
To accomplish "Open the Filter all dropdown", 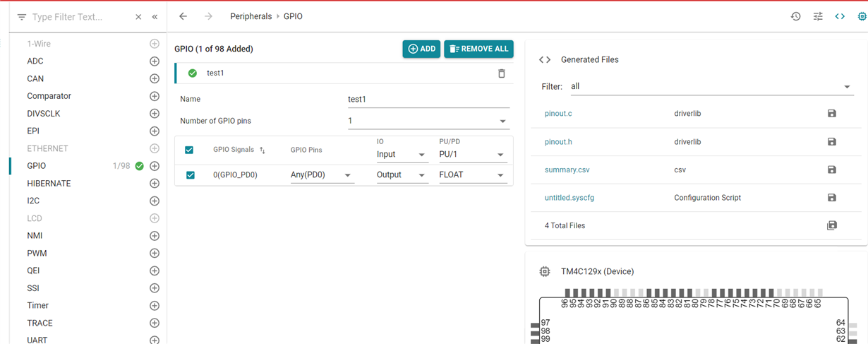I will click(711, 87).
